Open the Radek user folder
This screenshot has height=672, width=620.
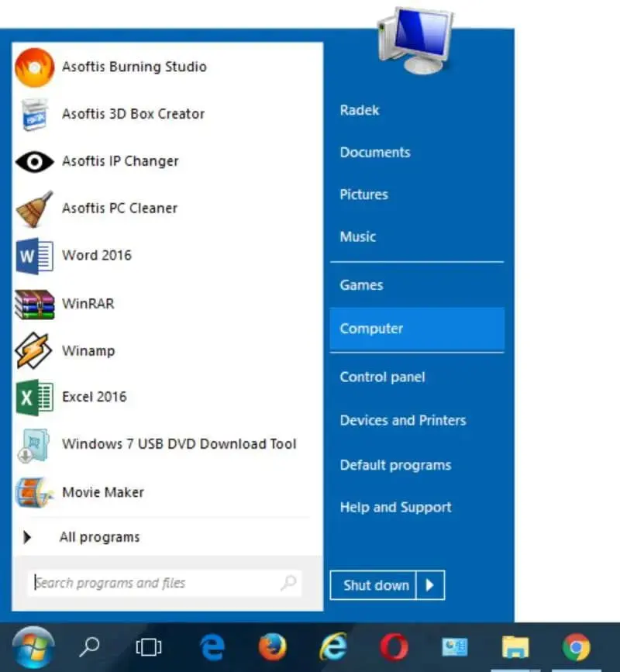(x=359, y=110)
